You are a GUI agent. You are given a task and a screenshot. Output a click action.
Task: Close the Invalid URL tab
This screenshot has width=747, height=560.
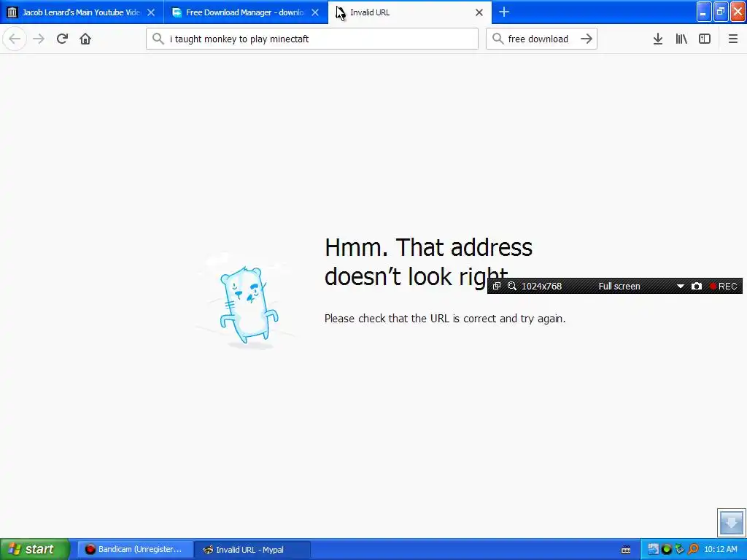(x=479, y=13)
